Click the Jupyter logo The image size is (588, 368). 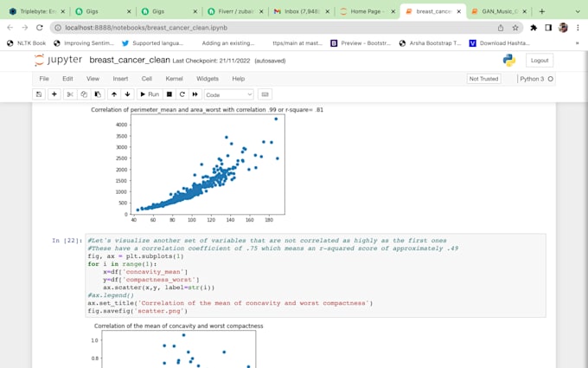tap(58, 60)
